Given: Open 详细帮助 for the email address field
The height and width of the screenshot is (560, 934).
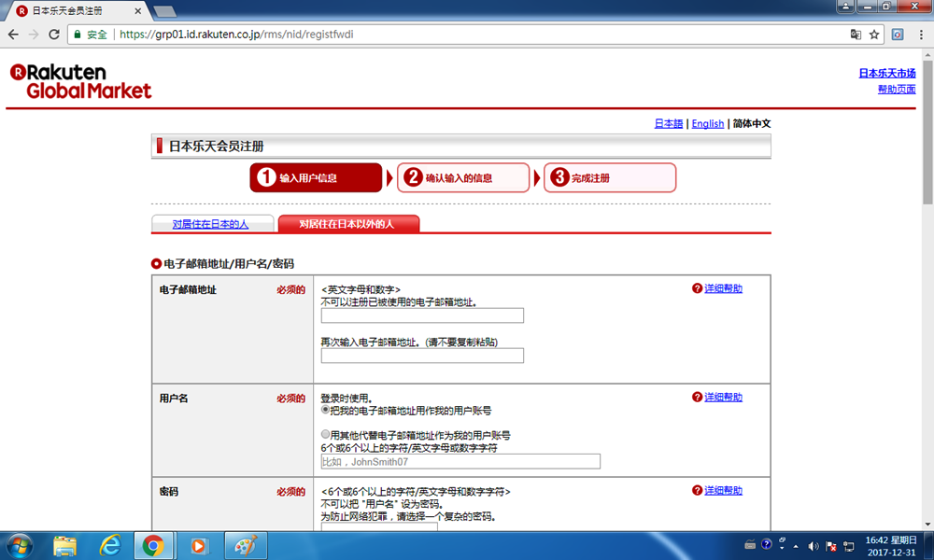Looking at the screenshot, I should pos(723,289).
